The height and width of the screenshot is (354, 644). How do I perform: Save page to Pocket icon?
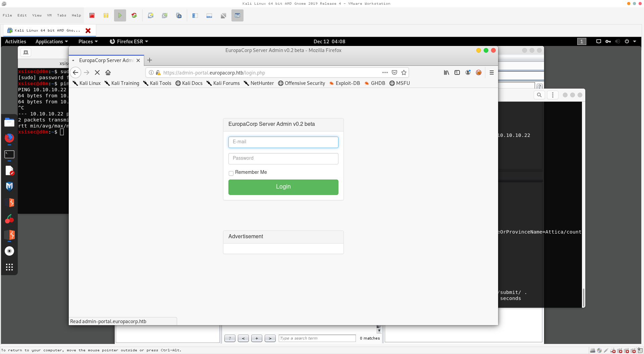(394, 72)
